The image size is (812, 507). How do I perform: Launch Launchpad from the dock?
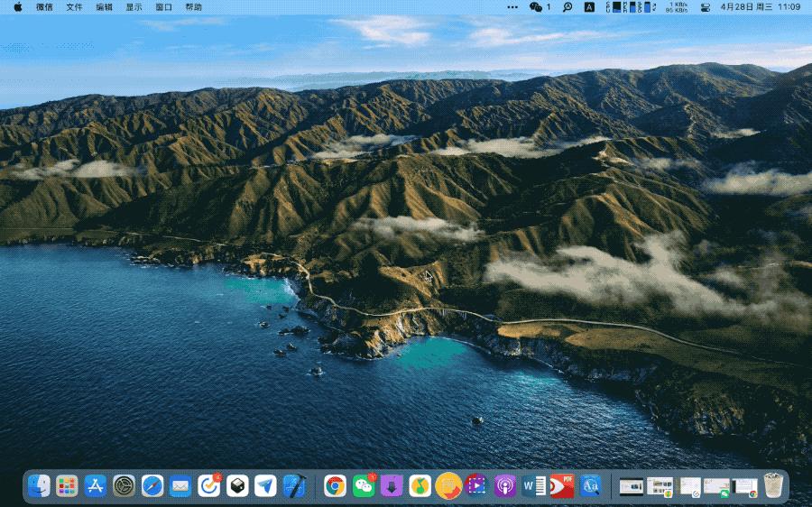pos(67,486)
